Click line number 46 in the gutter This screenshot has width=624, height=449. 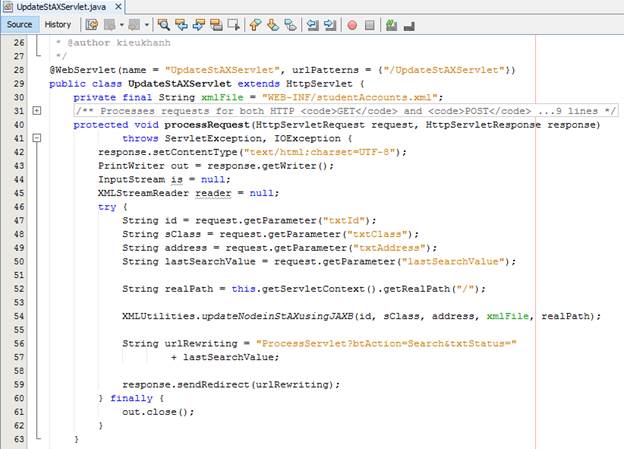(x=19, y=207)
